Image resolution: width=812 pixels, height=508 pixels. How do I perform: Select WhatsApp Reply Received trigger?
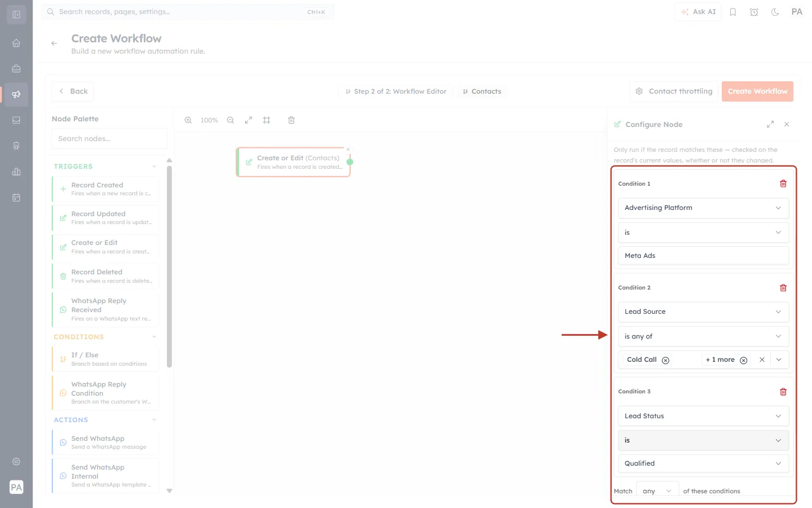tap(105, 309)
